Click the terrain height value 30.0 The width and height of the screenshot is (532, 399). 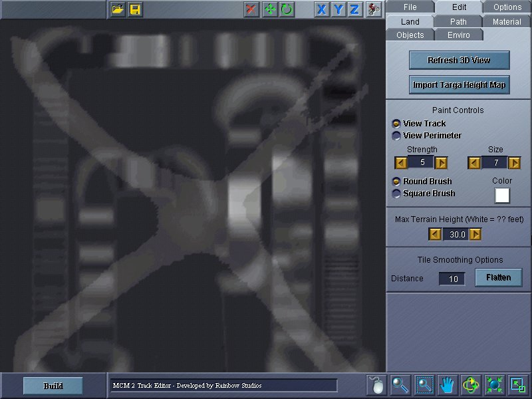(456, 234)
